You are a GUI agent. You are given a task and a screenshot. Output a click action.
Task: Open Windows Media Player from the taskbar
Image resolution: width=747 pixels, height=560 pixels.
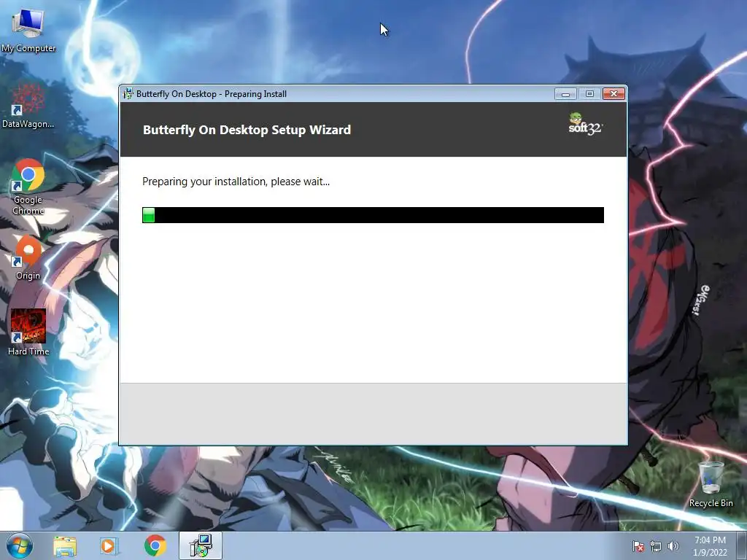coord(109,546)
